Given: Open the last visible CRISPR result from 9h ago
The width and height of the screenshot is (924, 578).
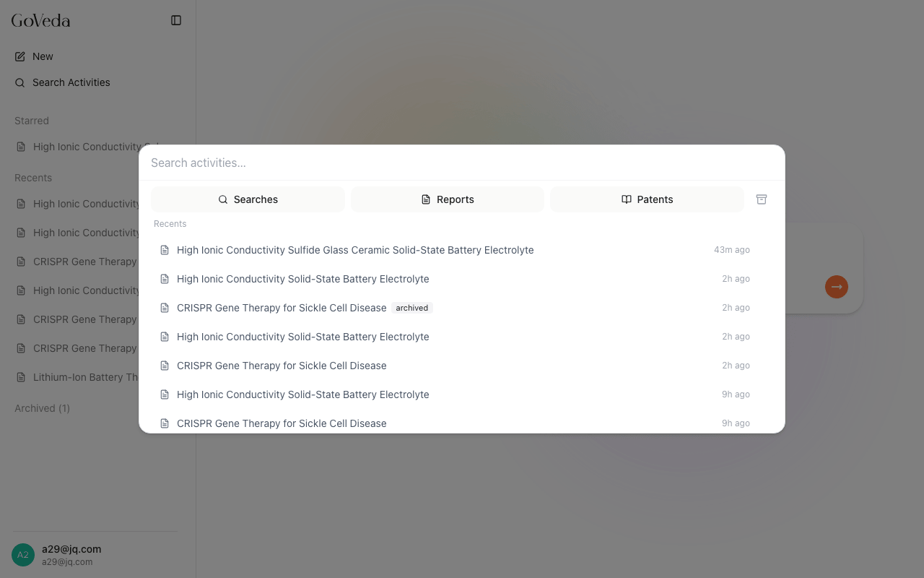Looking at the screenshot, I should point(282,423).
